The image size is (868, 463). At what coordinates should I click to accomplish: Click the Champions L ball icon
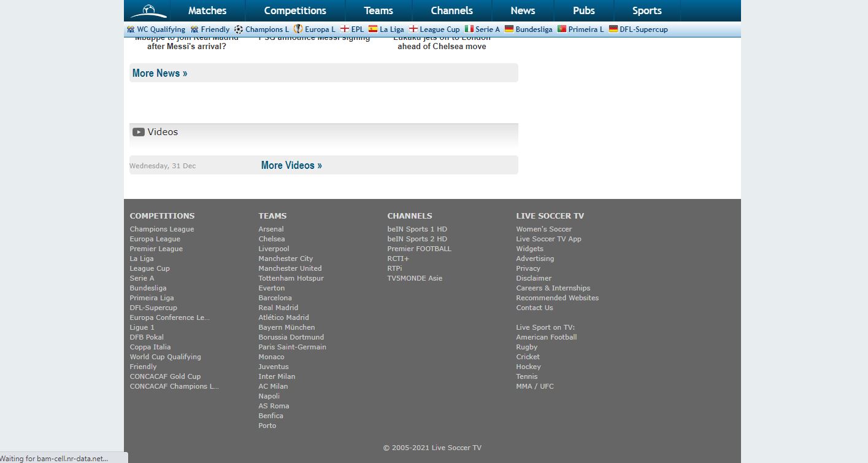click(239, 29)
